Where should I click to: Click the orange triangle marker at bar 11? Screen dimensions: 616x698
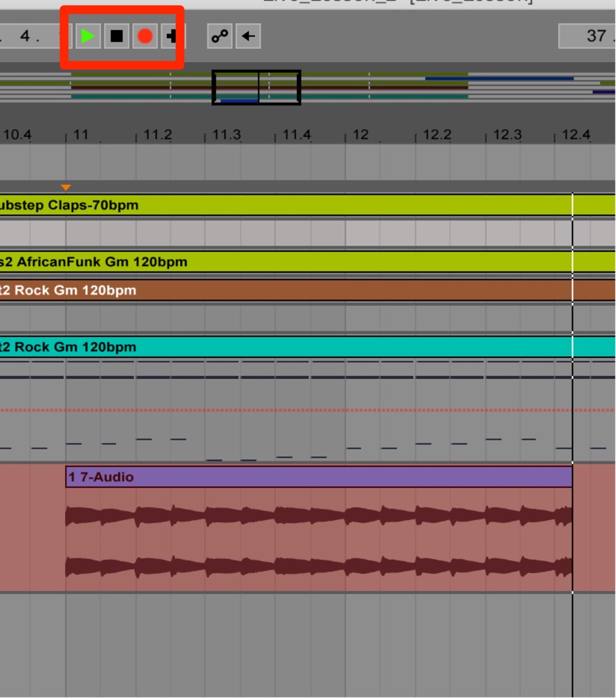pyautogui.click(x=66, y=187)
